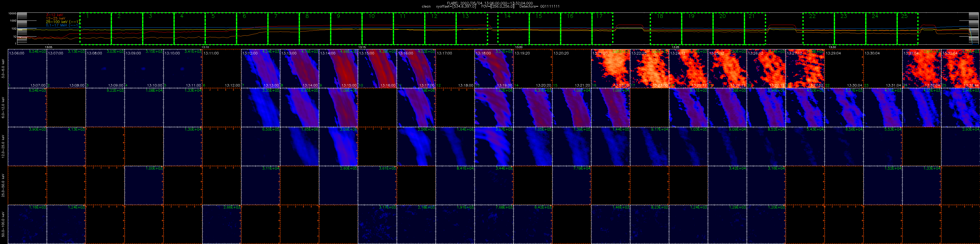Open the empty image panel starting 13:11:00
This screenshot has height=244, width=980.
click(x=222, y=69)
